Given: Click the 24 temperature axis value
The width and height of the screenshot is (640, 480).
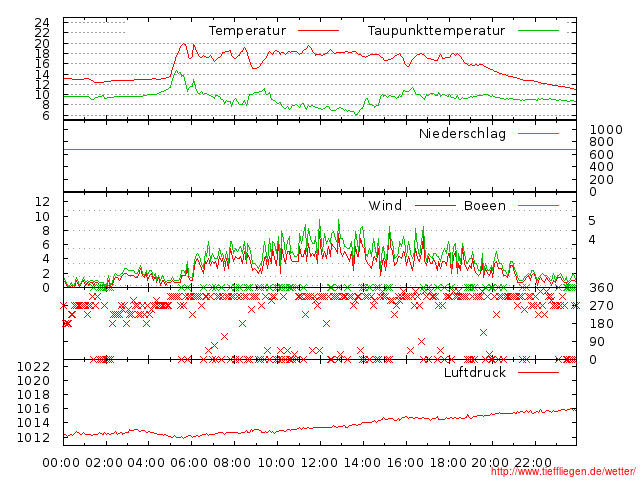Looking at the screenshot, I should click(42, 22).
